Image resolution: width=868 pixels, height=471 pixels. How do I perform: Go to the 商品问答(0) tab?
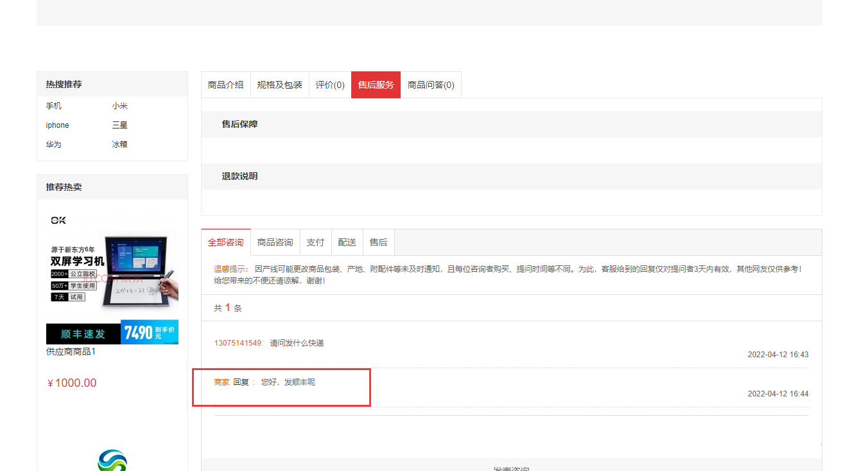[431, 85]
